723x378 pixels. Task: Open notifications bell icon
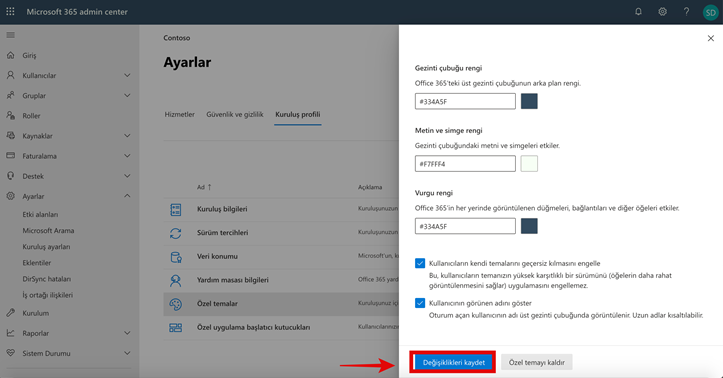pos(638,12)
